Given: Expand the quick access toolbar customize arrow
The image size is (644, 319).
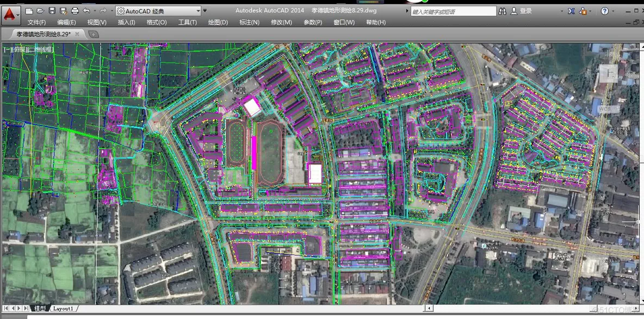Looking at the screenshot, I should point(206,11).
